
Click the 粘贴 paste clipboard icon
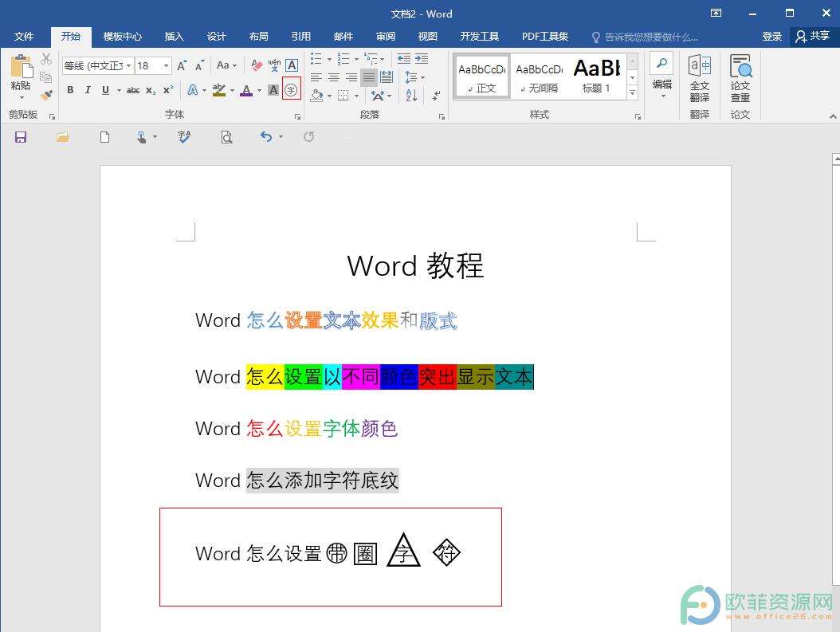22,66
